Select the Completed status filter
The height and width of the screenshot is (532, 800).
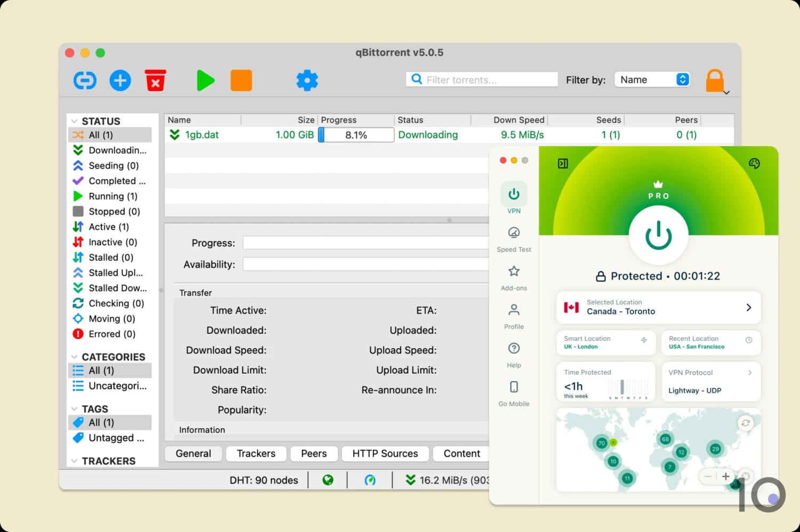110,181
